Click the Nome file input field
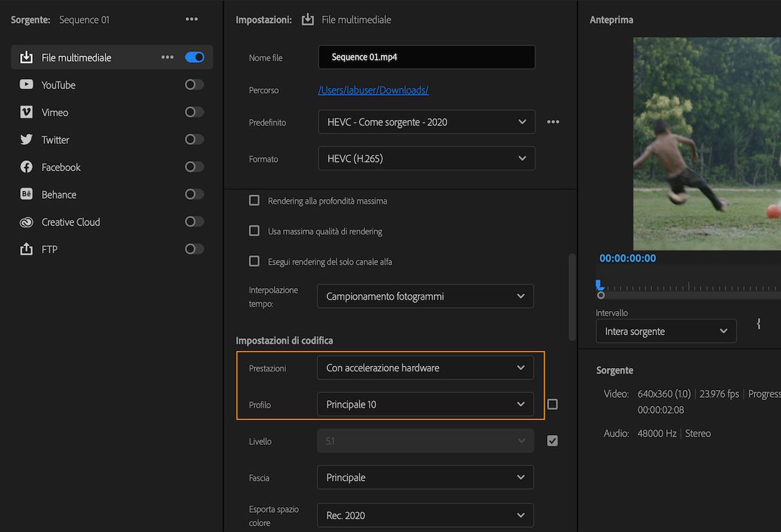 pyautogui.click(x=426, y=57)
